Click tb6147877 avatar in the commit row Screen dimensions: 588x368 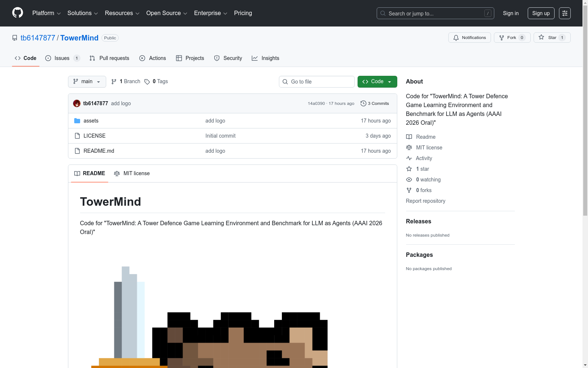77,103
